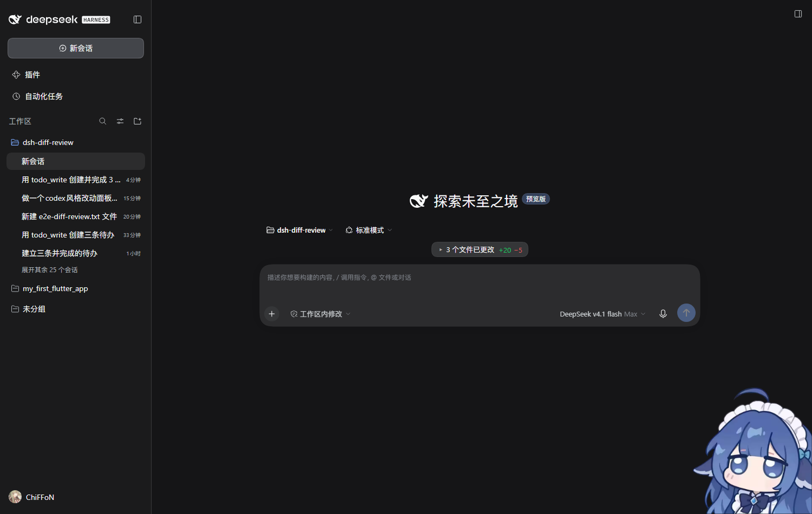Expand 展开其余 25 个会话
This screenshot has width=812, height=514.
(50, 269)
